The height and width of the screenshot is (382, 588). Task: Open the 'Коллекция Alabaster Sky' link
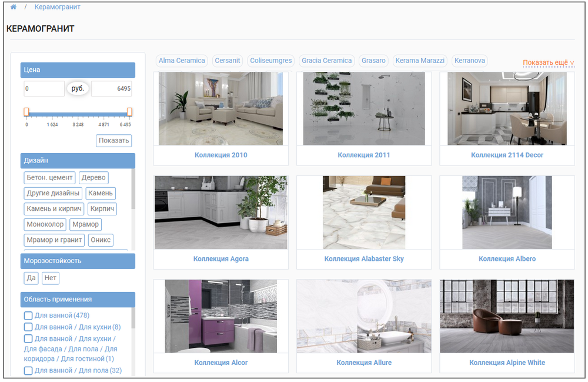click(x=364, y=259)
